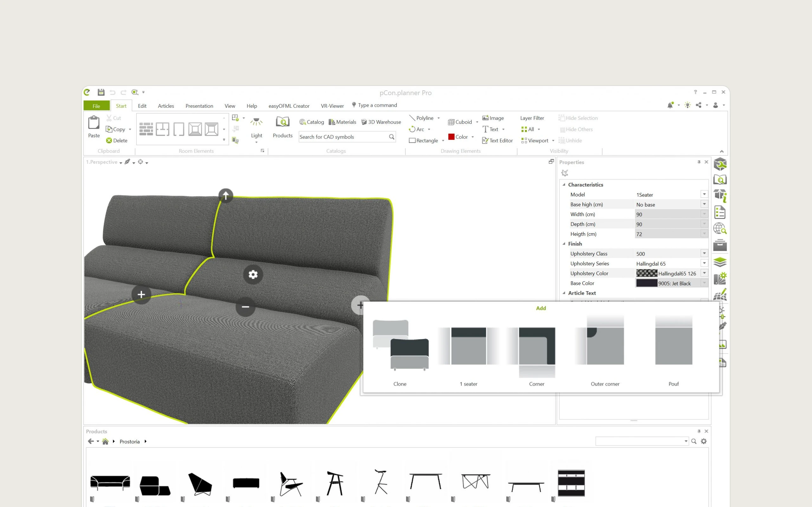Open the Text Editor tool
Screen dimensions: 812x507
click(497, 140)
